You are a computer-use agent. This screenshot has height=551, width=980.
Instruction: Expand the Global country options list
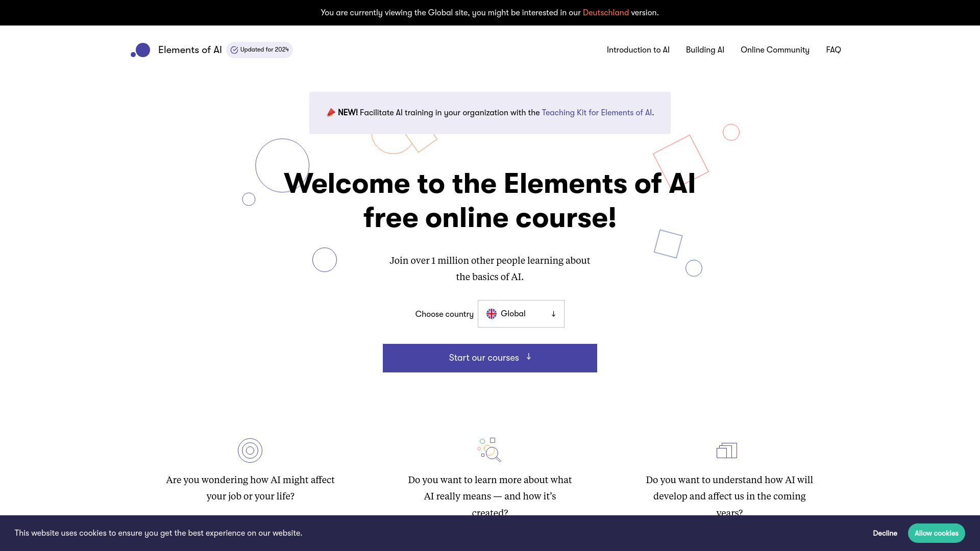[521, 314]
